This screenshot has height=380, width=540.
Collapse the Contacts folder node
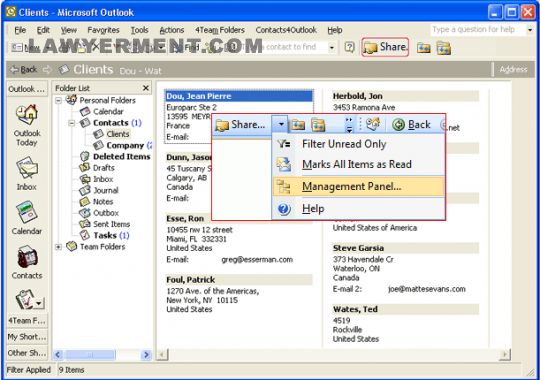click(72, 123)
